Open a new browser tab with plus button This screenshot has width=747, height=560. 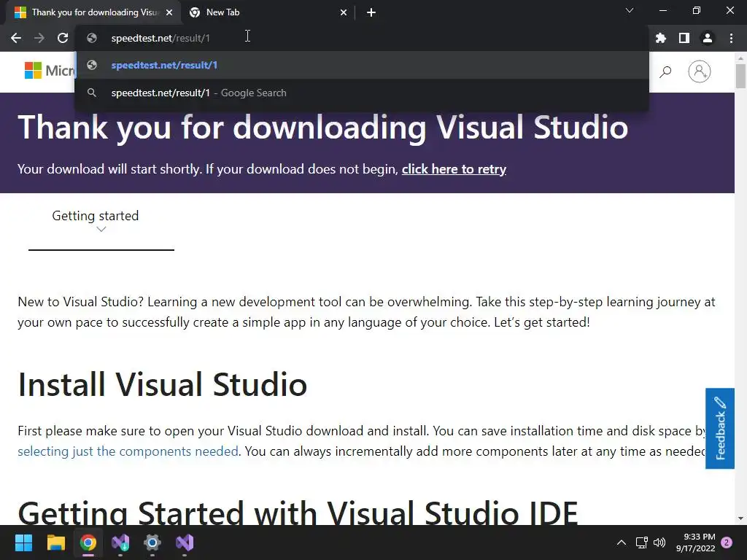coord(371,12)
